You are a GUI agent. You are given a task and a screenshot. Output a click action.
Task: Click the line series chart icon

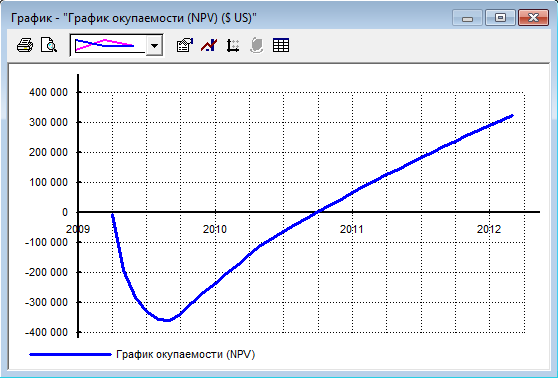point(209,46)
